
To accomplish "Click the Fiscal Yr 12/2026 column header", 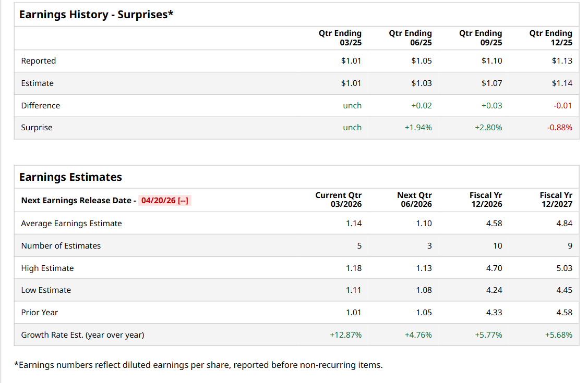I will point(486,200).
